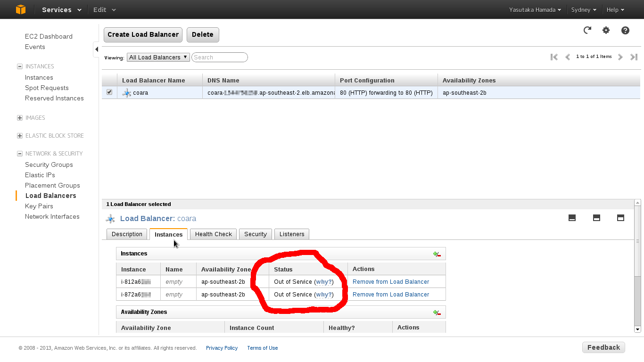Open Placement Groups in sidebar

click(x=52, y=185)
